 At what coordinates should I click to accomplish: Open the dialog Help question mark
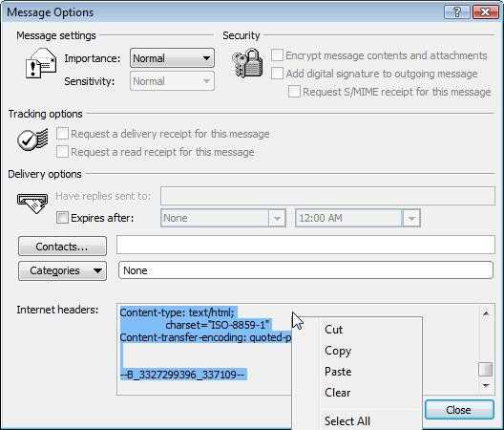pos(456,12)
